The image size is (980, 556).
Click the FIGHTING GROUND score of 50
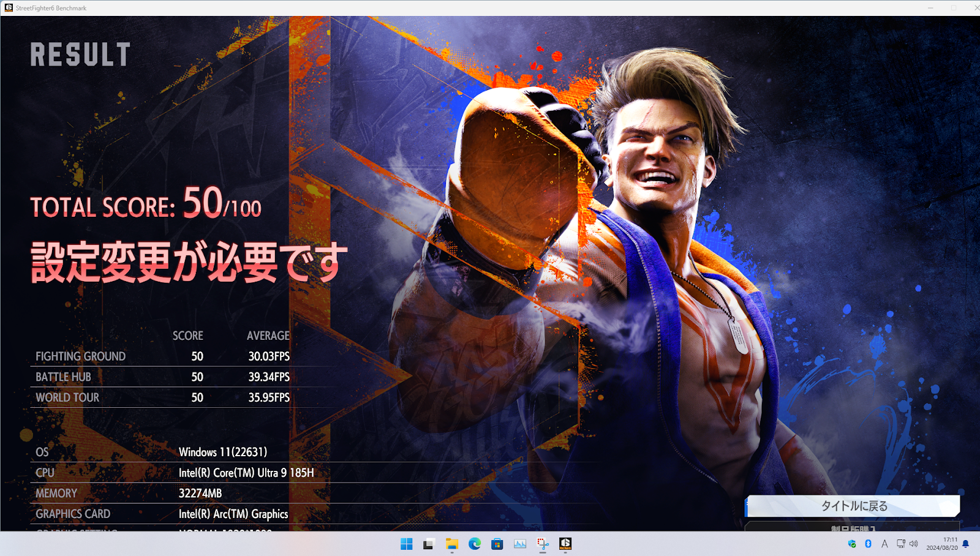point(197,356)
